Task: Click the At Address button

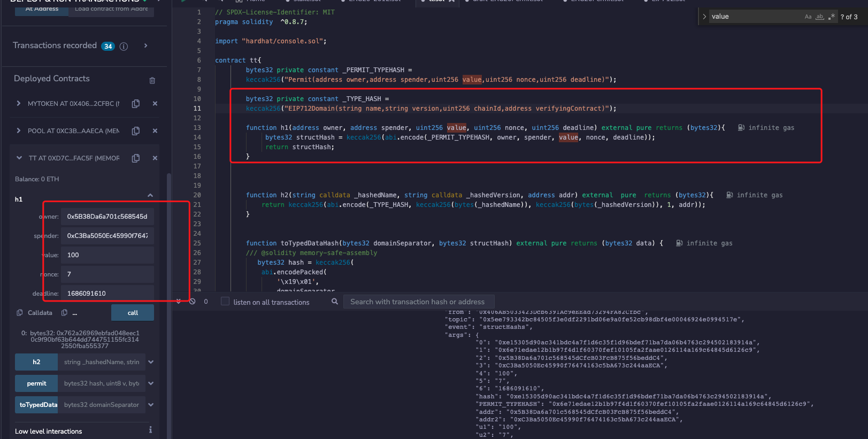Action: (42, 9)
